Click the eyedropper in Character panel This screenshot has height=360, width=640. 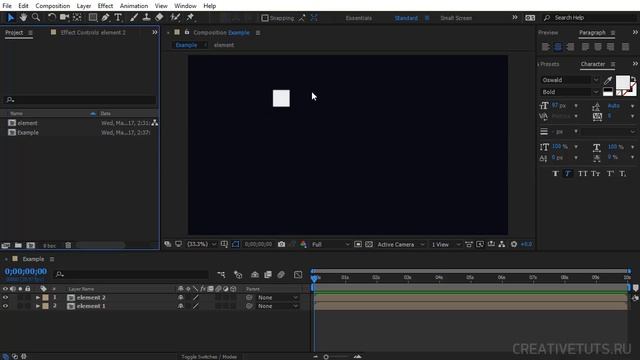[608, 80]
